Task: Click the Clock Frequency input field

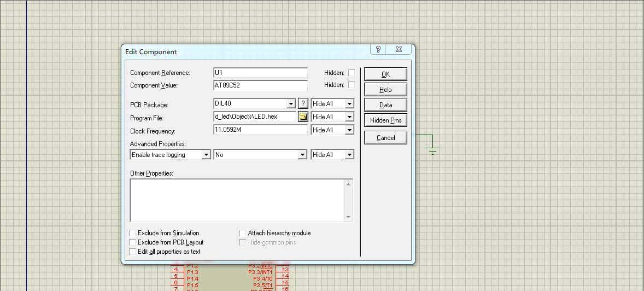Action: click(x=260, y=130)
